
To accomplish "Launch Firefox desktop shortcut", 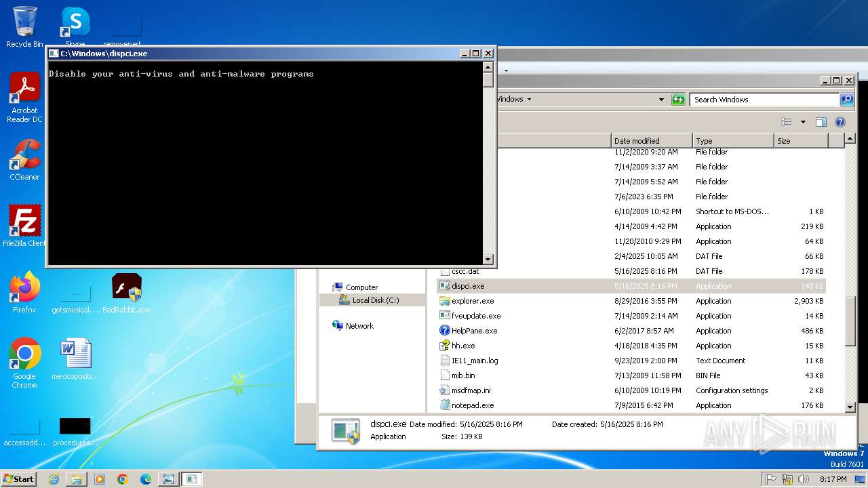I will (24, 293).
